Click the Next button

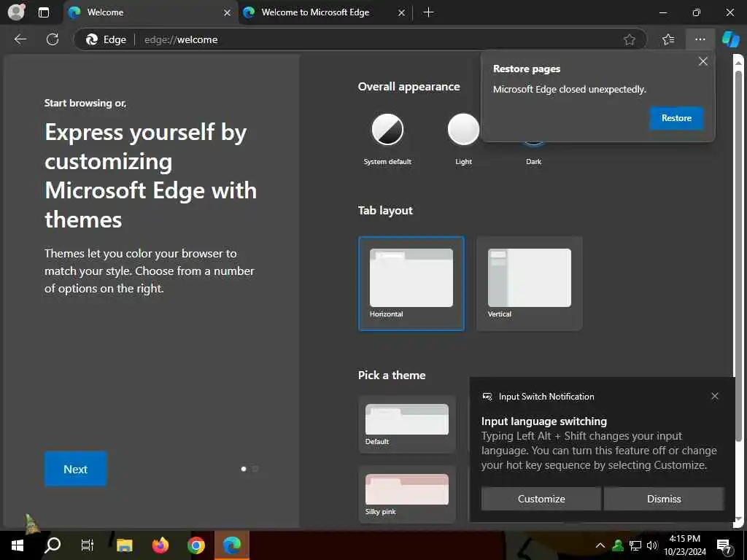tap(76, 469)
